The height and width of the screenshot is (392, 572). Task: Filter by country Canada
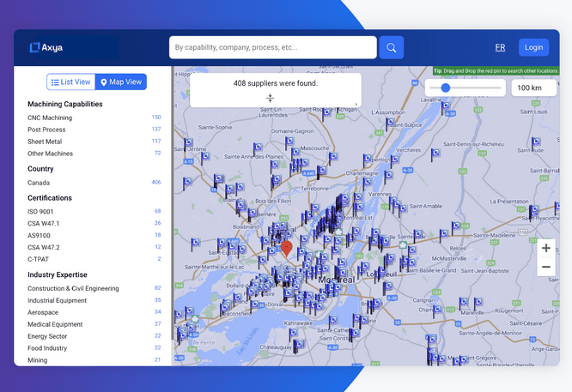[x=94, y=183]
